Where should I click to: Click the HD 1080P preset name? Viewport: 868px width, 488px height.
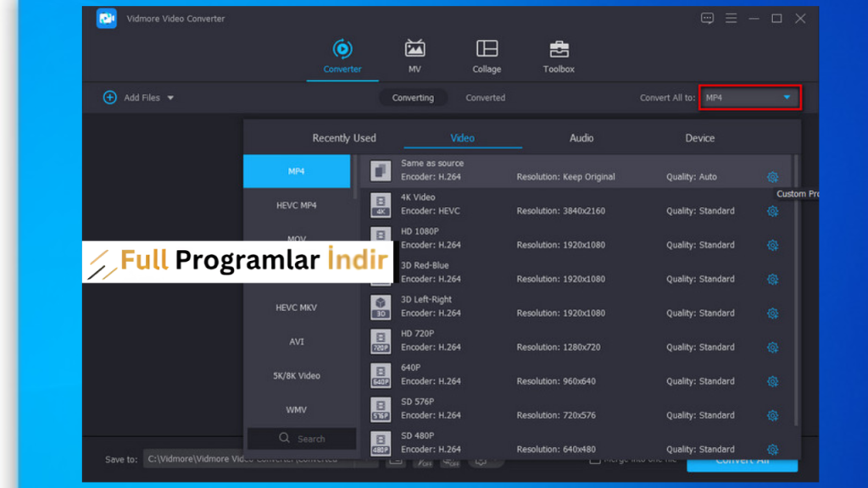[x=420, y=231]
